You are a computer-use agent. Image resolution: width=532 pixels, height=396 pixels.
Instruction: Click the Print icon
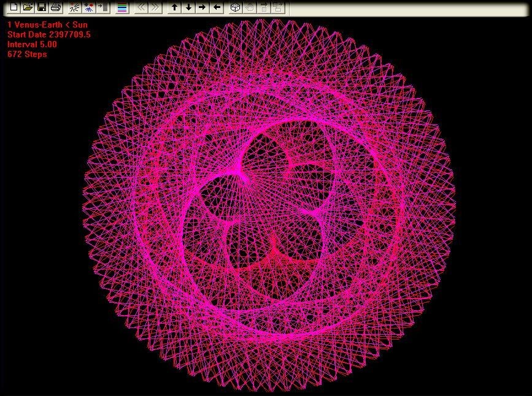pyautogui.click(x=56, y=7)
